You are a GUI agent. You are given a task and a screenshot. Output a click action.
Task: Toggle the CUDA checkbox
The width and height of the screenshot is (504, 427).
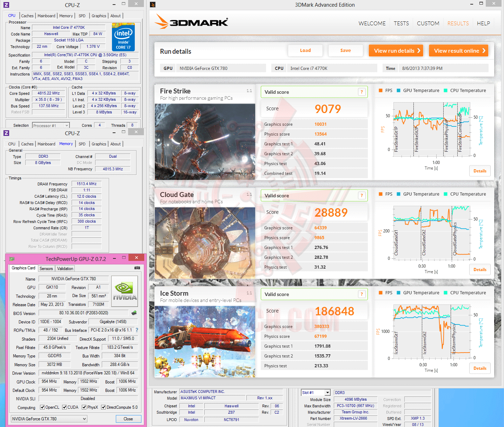(64, 407)
